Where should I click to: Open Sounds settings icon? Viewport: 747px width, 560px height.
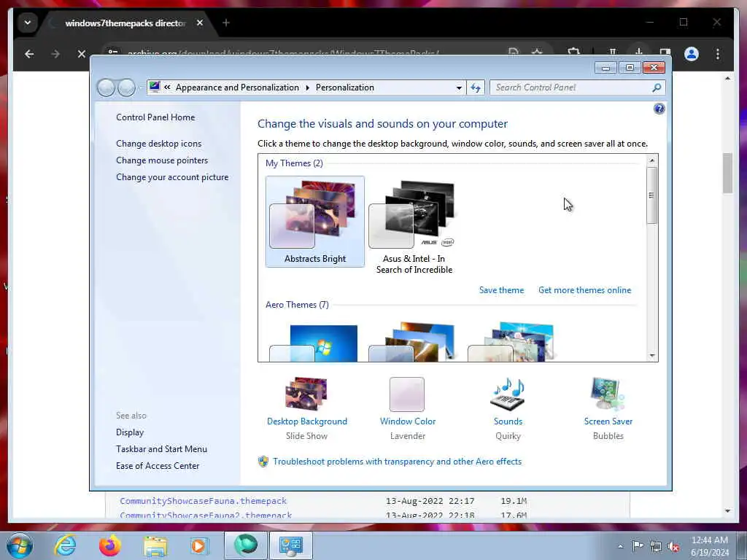click(508, 395)
